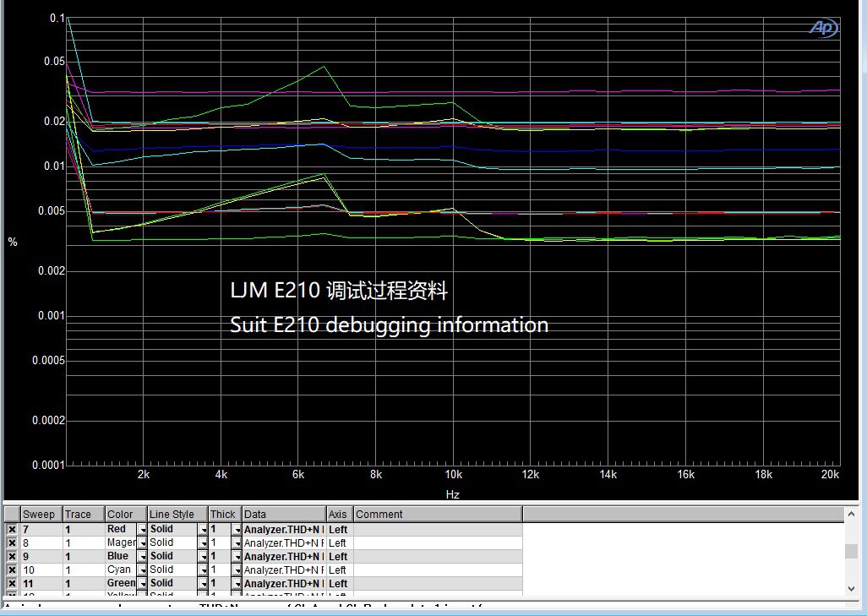The height and width of the screenshot is (616, 867).
Task: Select Analyzer.THD+N data cell of sweep 9
Action: tap(284, 556)
